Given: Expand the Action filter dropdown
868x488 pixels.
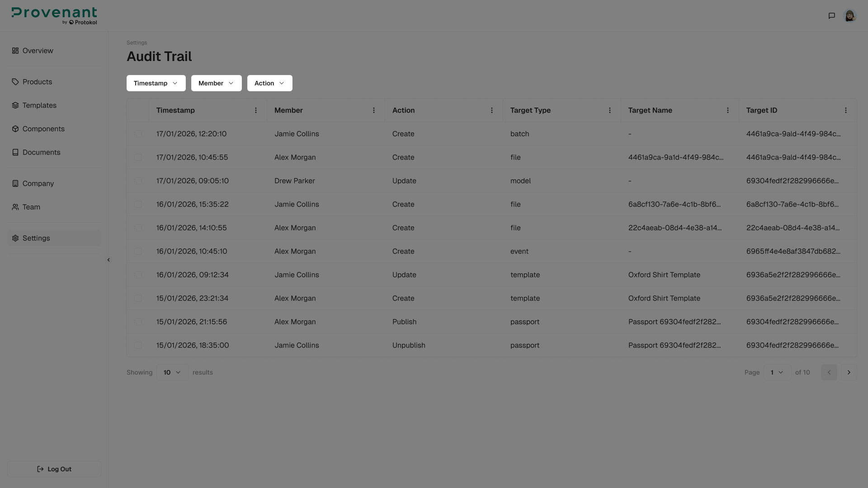Looking at the screenshot, I should click(270, 83).
